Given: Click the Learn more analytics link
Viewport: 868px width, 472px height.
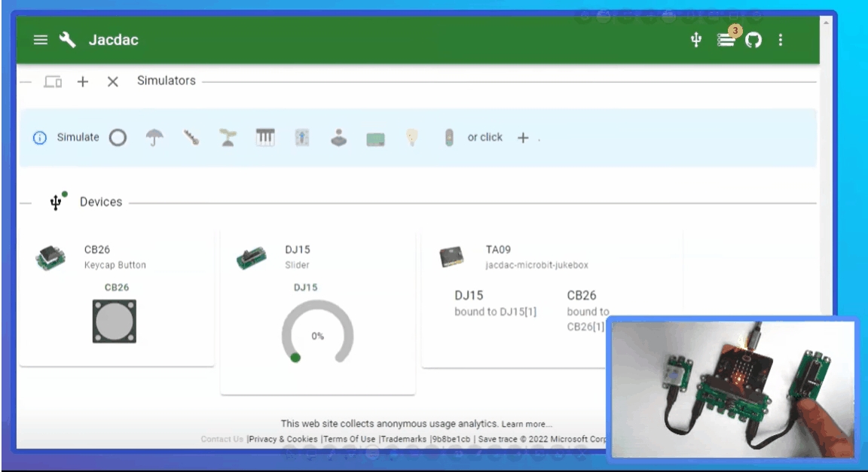Looking at the screenshot, I should pos(527,424).
